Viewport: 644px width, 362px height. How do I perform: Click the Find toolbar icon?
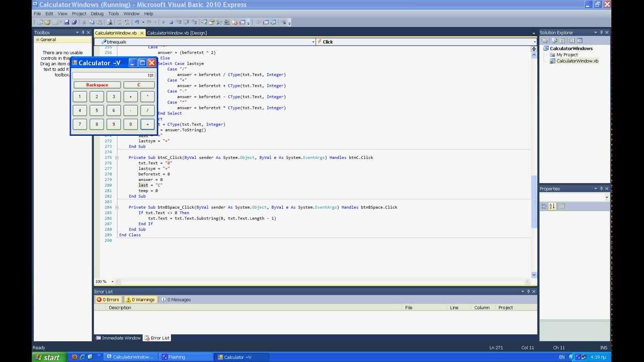[x=109, y=22]
